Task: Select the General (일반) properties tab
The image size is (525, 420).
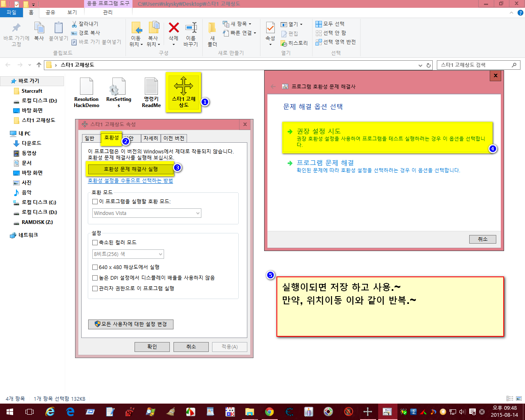Action: [90, 138]
